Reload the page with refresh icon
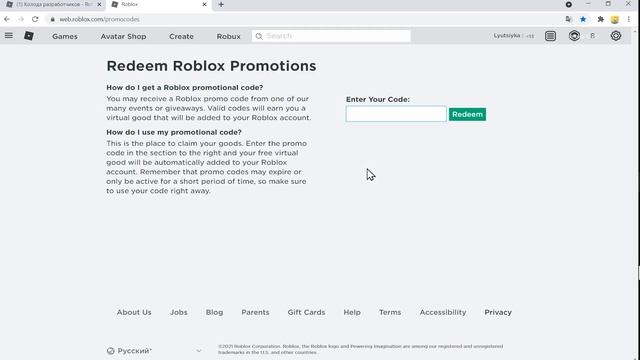The width and height of the screenshot is (640, 360). point(35,19)
